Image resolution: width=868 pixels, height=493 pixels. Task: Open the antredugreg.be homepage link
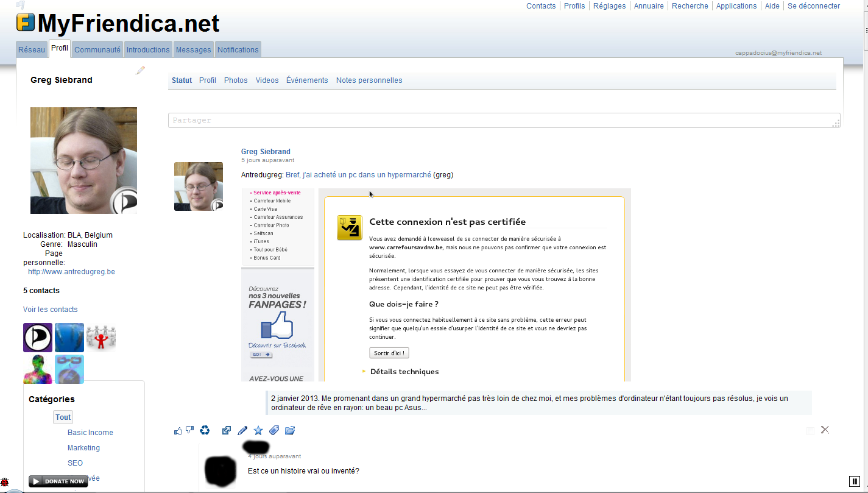coord(71,272)
